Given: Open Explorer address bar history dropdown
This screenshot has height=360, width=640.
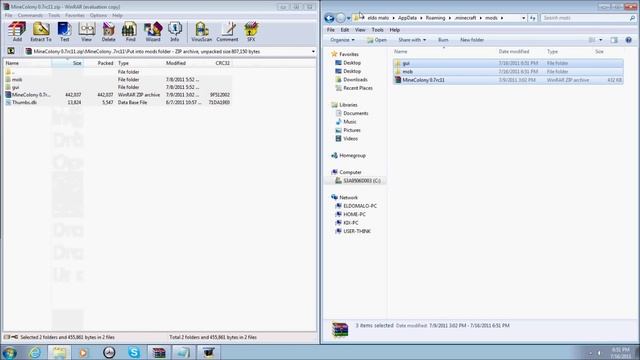Looking at the screenshot, I should click(523, 18).
